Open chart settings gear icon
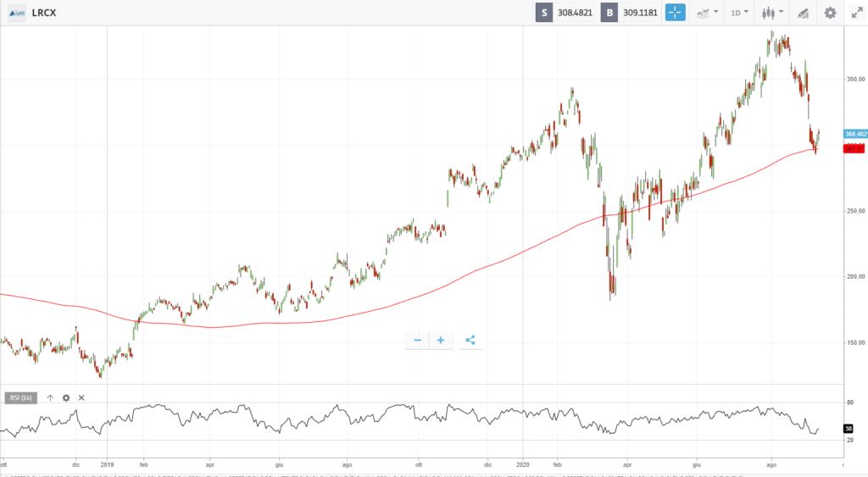868x477 pixels. tap(831, 13)
